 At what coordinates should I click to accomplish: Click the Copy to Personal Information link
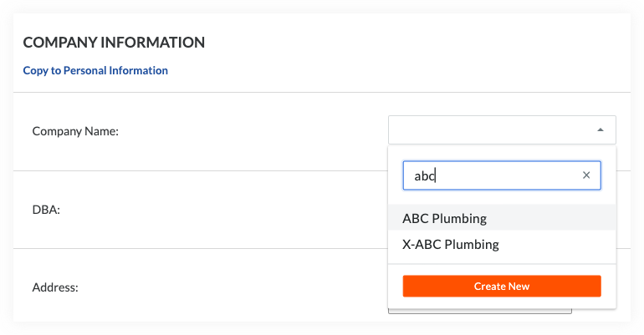pyautogui.click(x=95, y=71)
